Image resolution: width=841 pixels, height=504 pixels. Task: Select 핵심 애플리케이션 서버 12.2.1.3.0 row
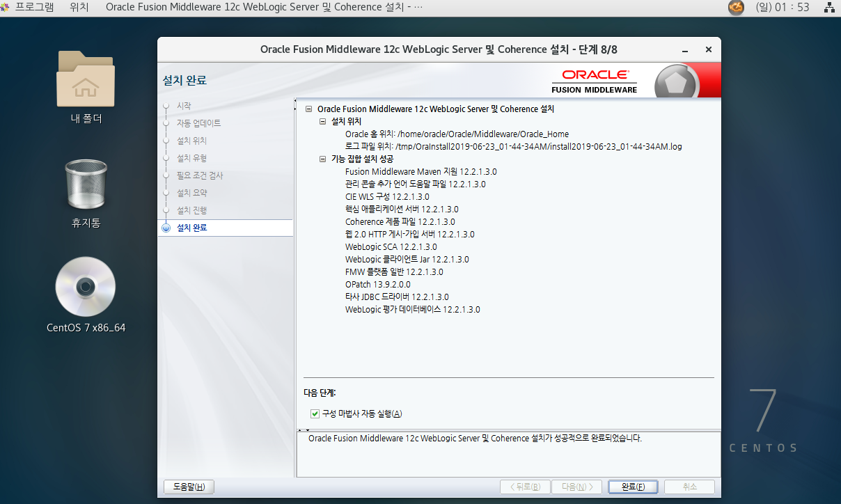[402, 210]
